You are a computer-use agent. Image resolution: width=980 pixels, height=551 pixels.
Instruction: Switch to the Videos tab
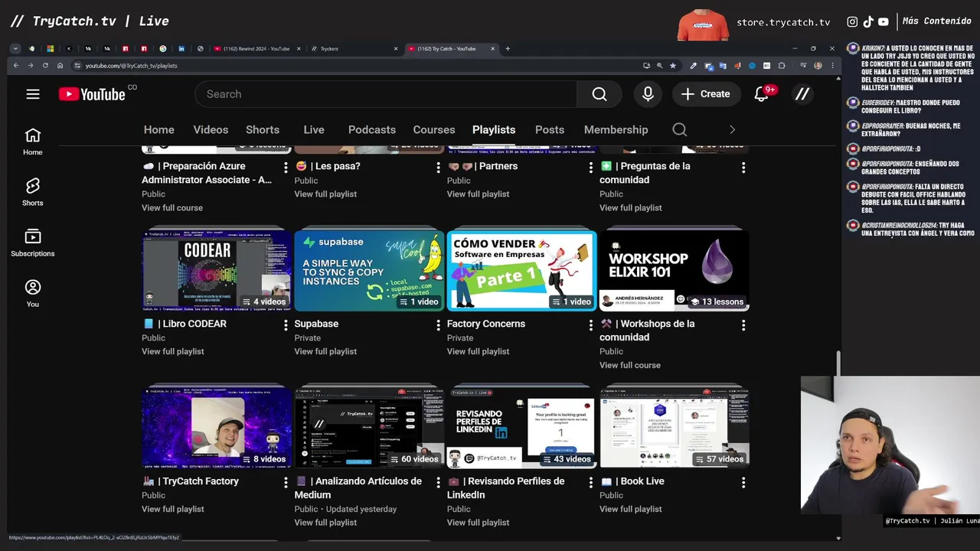pos(211,129)
